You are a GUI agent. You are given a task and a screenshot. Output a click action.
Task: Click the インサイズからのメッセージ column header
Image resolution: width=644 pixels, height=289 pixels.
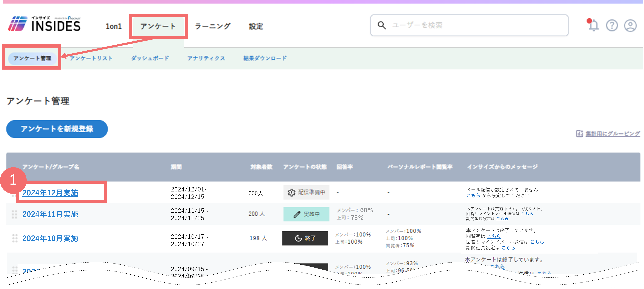tap(502, 167)
